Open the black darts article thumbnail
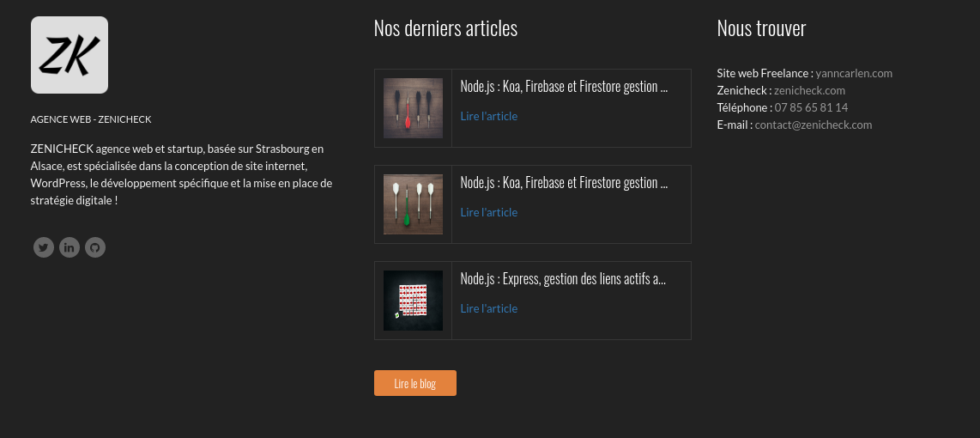The width and height of the screenshot is (980, 438). coord(413,108)
